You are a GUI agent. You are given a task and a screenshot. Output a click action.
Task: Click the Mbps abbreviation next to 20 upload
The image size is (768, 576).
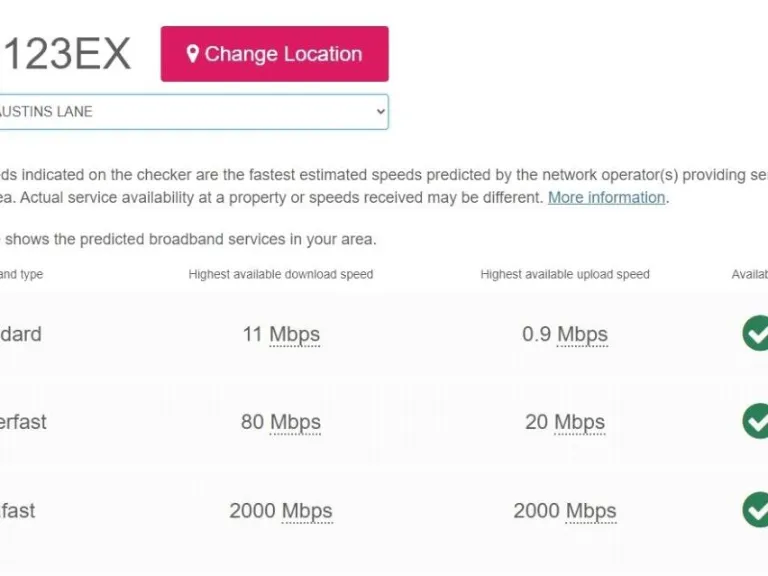[x=580, y=422]
